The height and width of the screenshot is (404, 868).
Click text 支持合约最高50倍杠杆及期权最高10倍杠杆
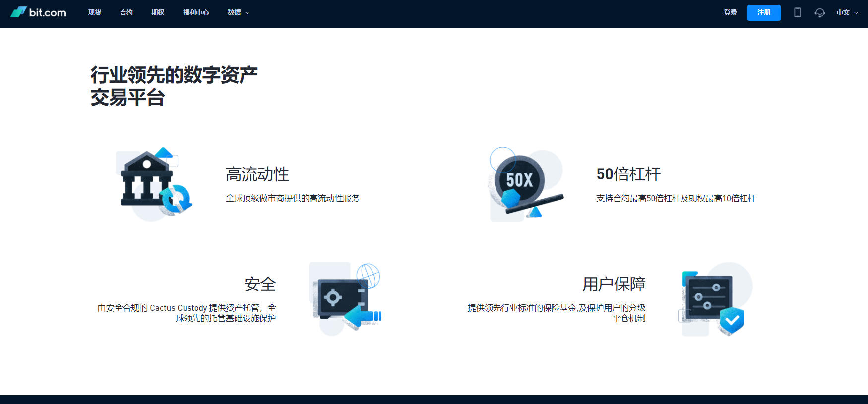point(676,198)
